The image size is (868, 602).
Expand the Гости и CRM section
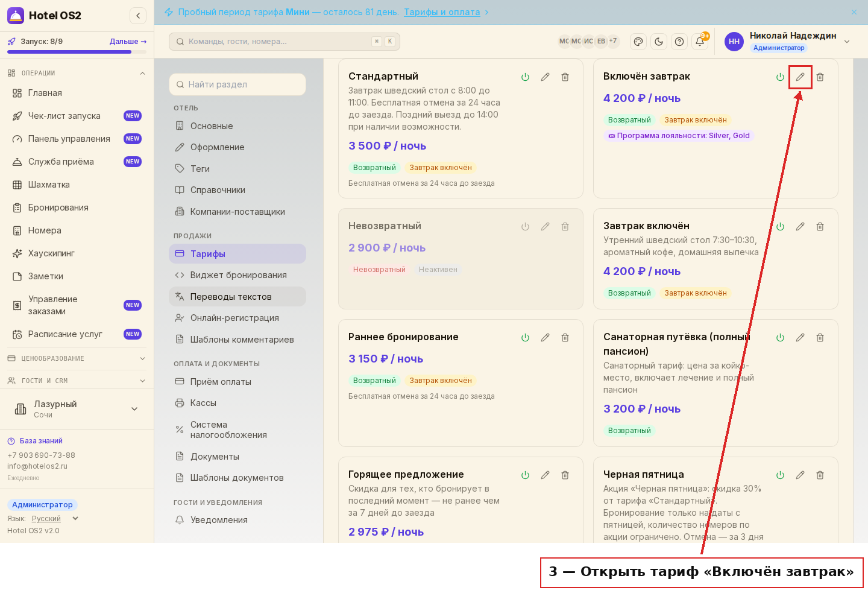click(x=77, y=381)
